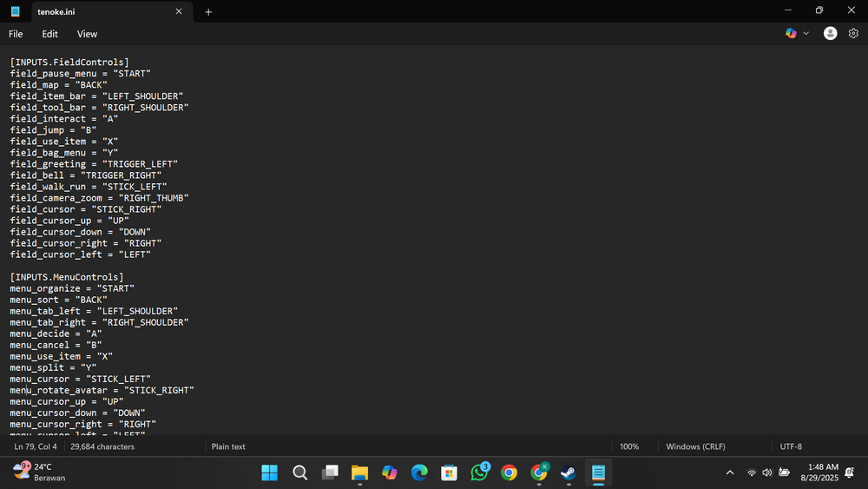Launch Steam from the taskbar
Screen dimensions: 868x489
click(x=568, y=472)
